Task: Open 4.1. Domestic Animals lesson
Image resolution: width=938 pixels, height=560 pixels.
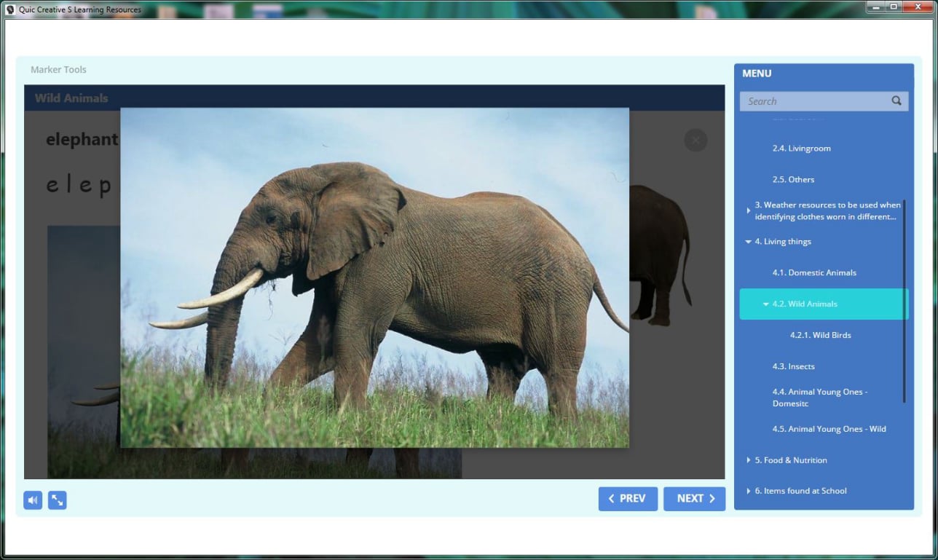Action: point(814,273)
